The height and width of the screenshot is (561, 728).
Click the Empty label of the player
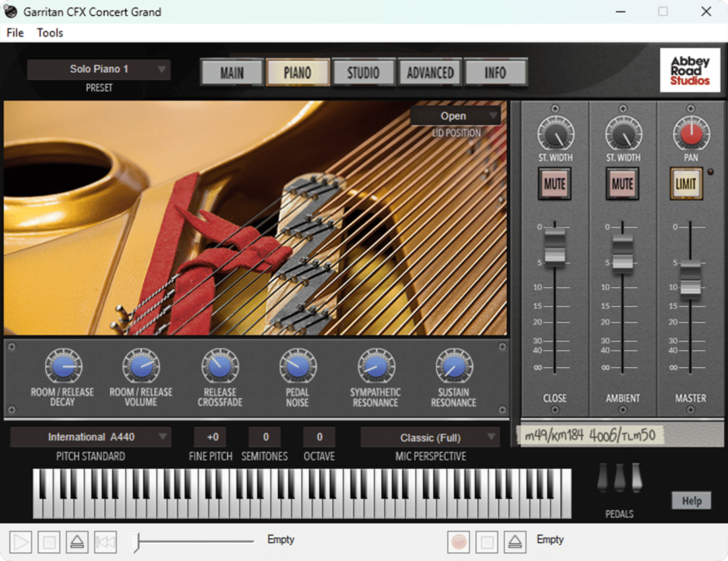tap(280, 539)
